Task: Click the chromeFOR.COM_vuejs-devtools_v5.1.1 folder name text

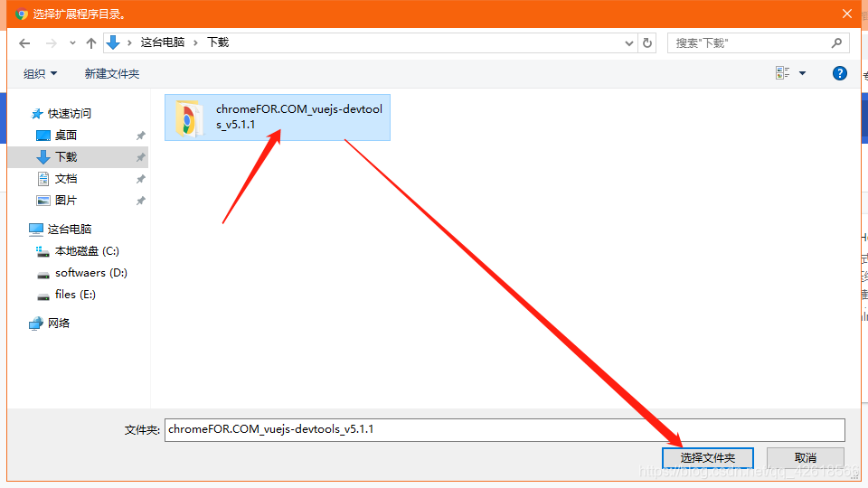Action: pyautogui.click(x=299, y=117)
